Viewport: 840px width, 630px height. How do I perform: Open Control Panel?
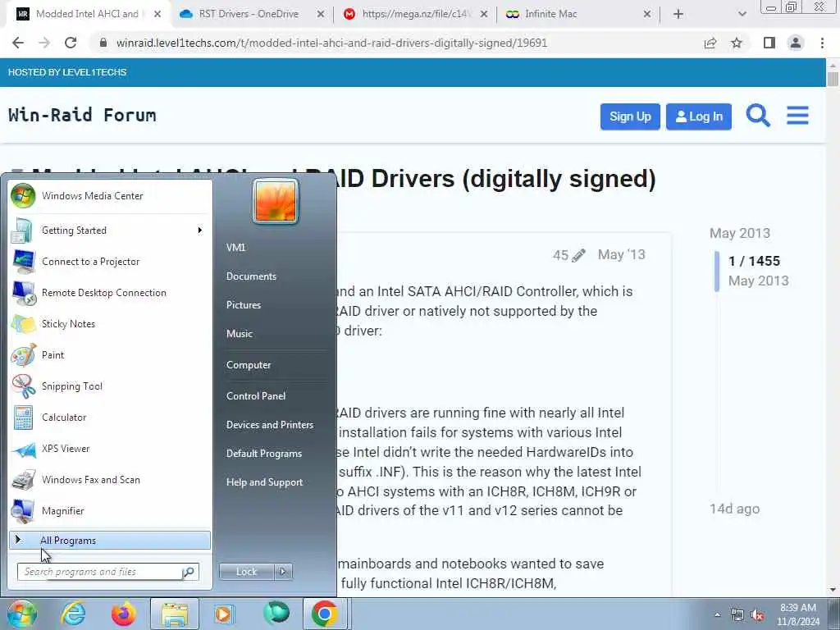(256, 396)
